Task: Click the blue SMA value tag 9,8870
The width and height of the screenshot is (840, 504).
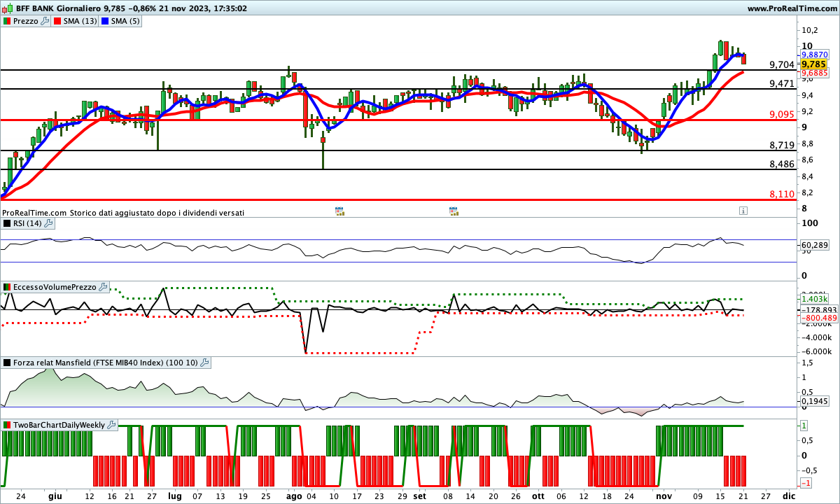Action: pyautogui.click(x=815, y=55)
